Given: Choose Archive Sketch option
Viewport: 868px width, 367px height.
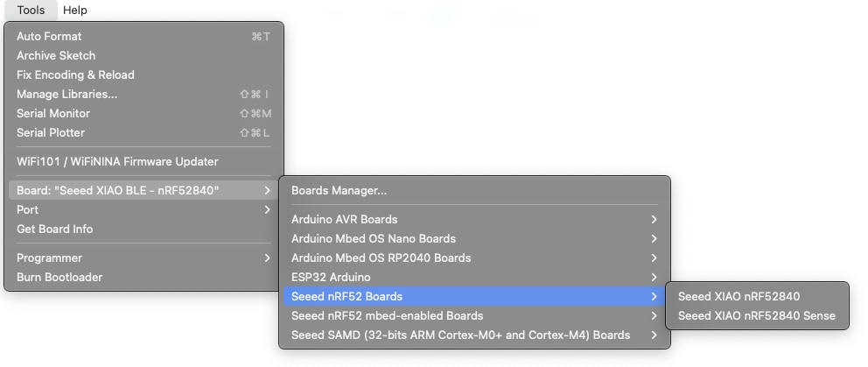Looking at the screenshot, I should click(x=143, y=55).
